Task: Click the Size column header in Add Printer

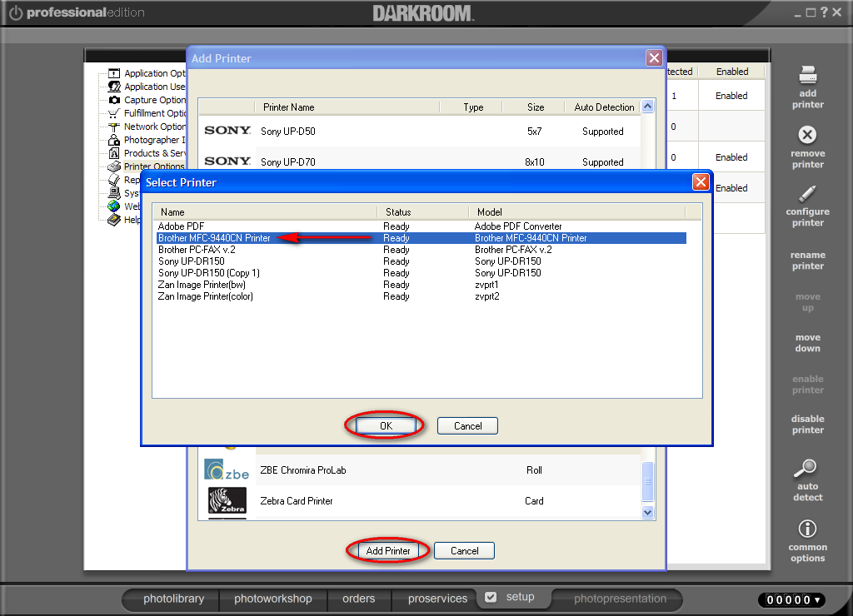Action: coord(534,107)
